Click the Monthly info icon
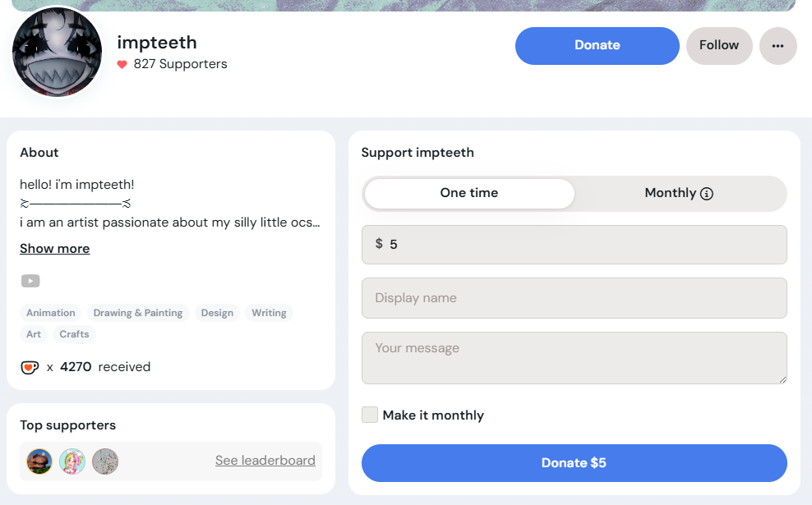Viewport: 812px width, 505px height. [707, 194]
